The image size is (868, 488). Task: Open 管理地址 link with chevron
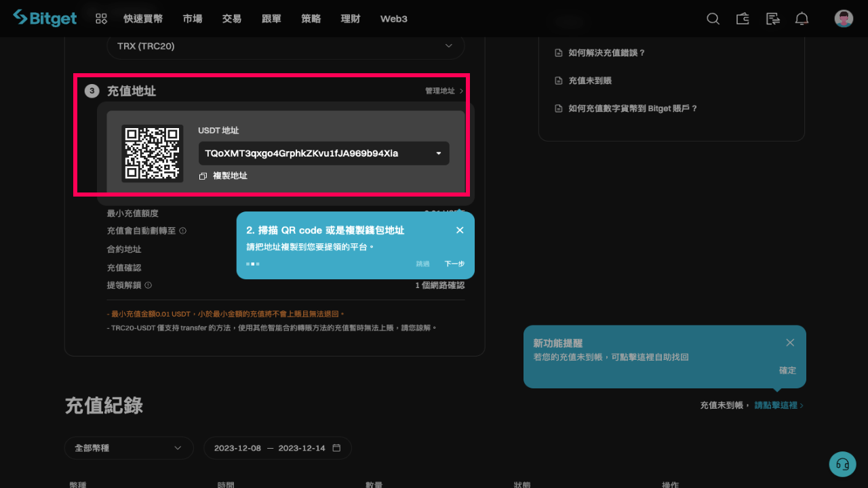tap(444, 91)
